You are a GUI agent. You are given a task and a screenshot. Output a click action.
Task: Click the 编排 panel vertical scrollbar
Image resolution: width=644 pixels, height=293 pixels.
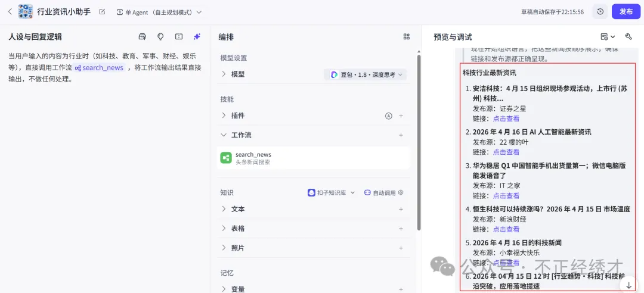[419, 142]
